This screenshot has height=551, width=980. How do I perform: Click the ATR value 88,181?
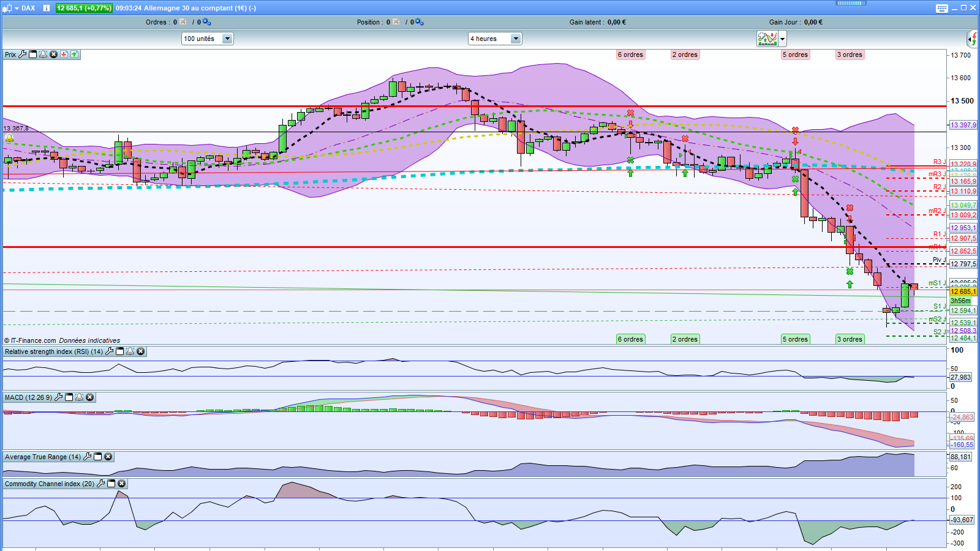coord(961,457)
